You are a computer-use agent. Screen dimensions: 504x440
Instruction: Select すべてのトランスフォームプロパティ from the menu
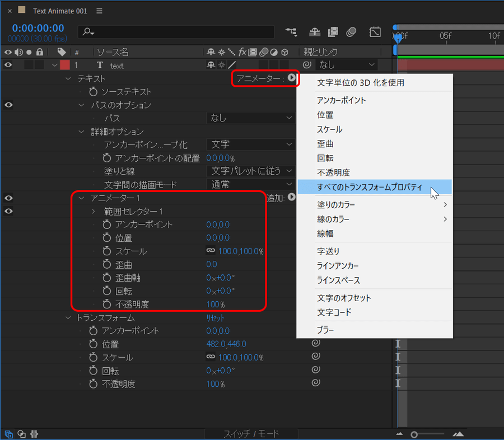click(x=370, y=187)
